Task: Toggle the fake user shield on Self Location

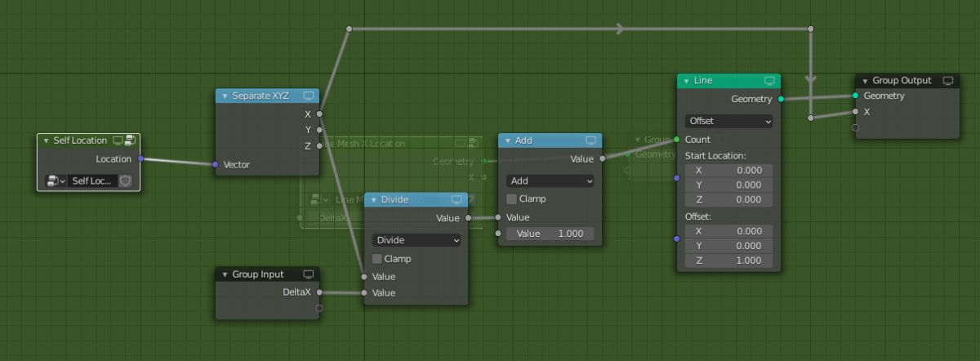Action: pos(125,180)
